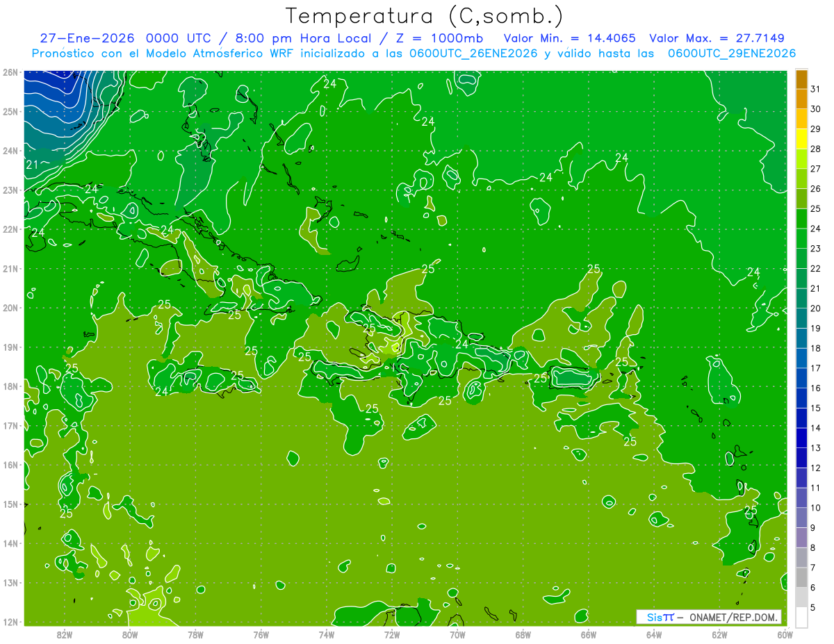Click the 17N latitude axis label
Image resolution: width=834 pixels, height=644 pixels.
[10, 425]
